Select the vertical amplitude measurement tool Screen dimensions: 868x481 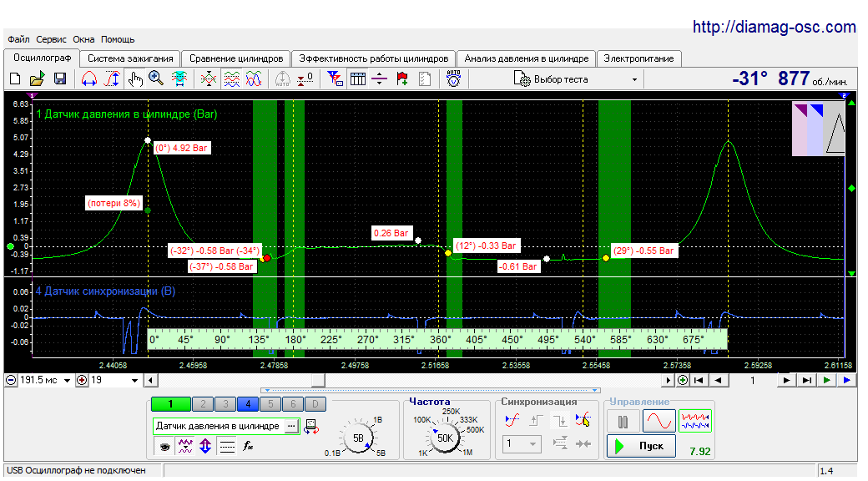(x=112, y=79)
